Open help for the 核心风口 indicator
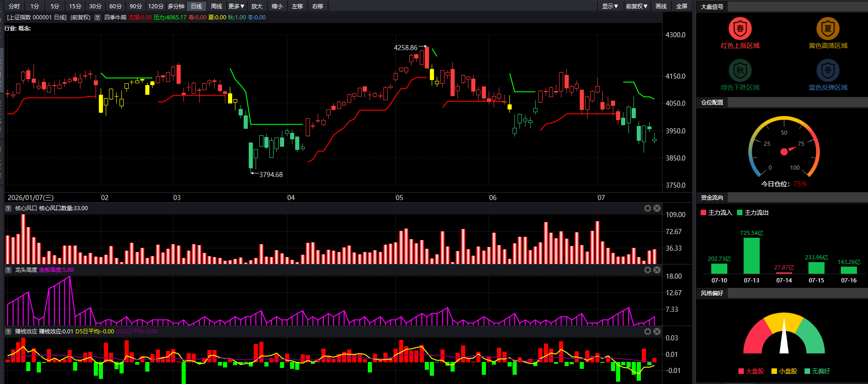The height and width of the screenshot is (384, 868). point(8,208)
